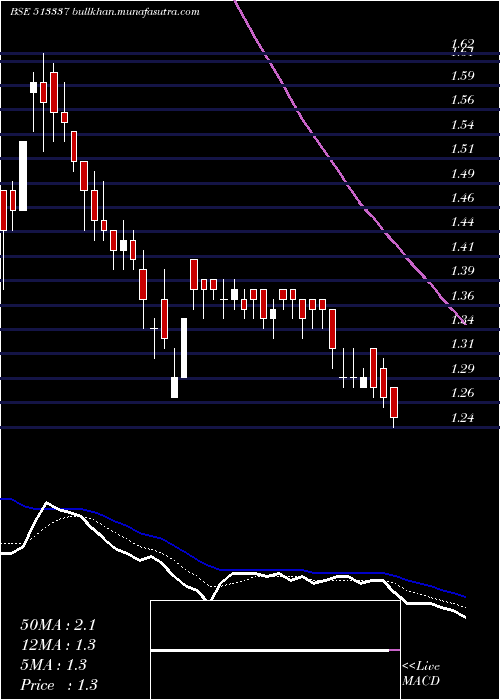Click the 1.54 price axis label
The height and width of the screenshot is (700, 500).
pyautogui.click(x=462, y=124)
